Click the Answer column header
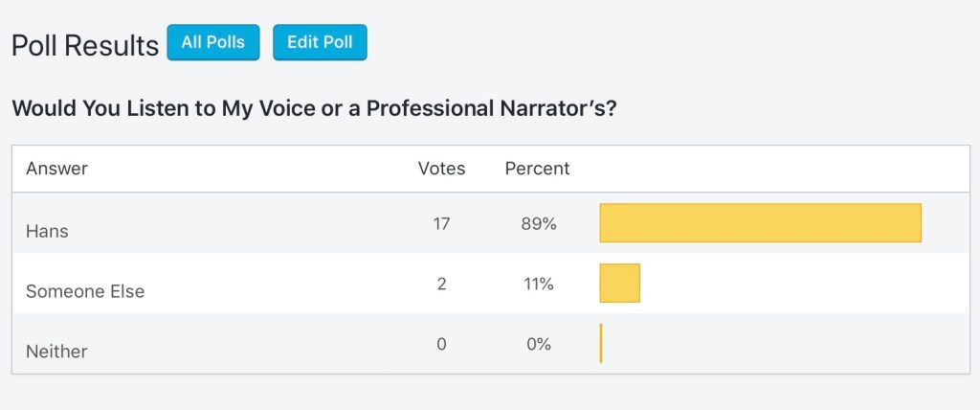The height and width of the screenshot is (410, 980). (56, 169)
